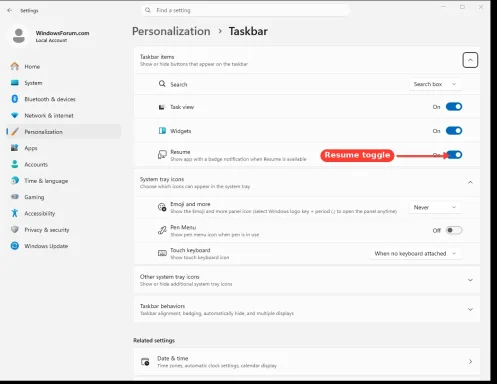Image resolution: width=497 pixels, height=384 pixels.
Task: Click the Home house icon
Action: coord(15,66)
